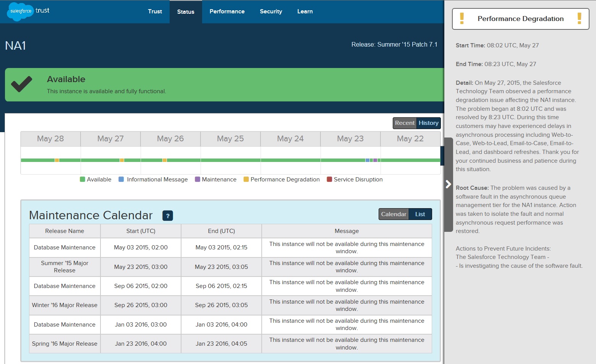Click end time Sep 26 2015, 03:05
Image resolution: width=596 pixels, height=364 pixels.
point(222,305)
